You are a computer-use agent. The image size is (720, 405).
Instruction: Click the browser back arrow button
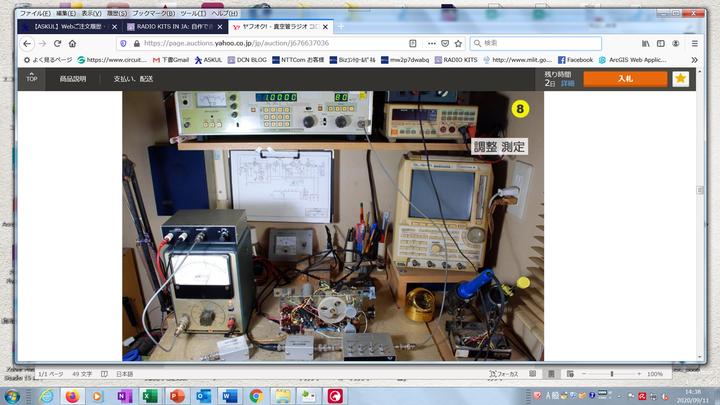tap(26, 44)
